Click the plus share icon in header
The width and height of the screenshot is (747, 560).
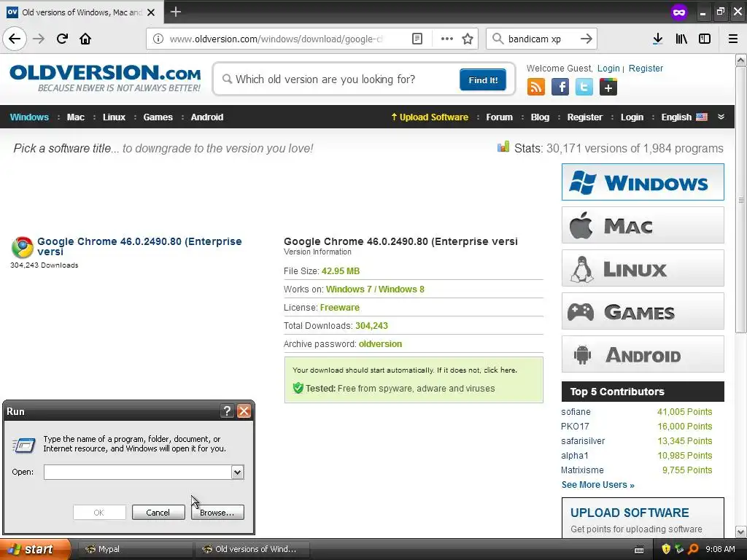[x=608, y=87]
